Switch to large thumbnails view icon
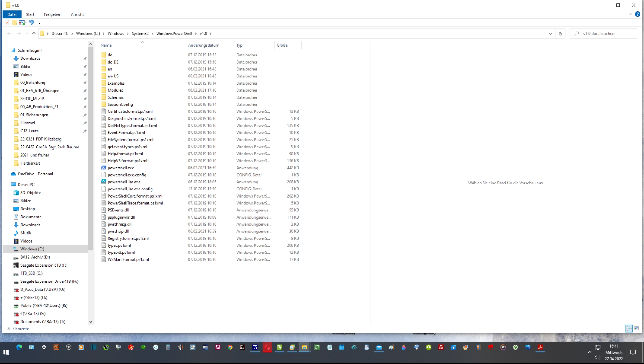644x364 pixels. tap(636, 328)
